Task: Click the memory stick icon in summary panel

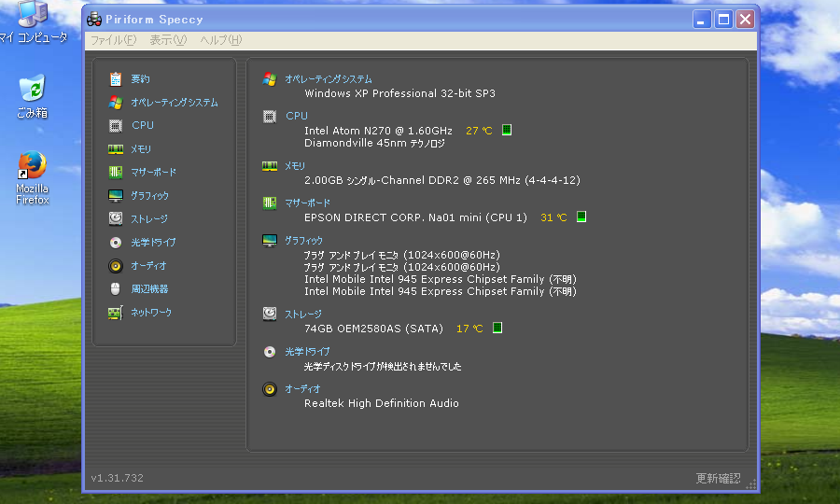Action: 270,166
